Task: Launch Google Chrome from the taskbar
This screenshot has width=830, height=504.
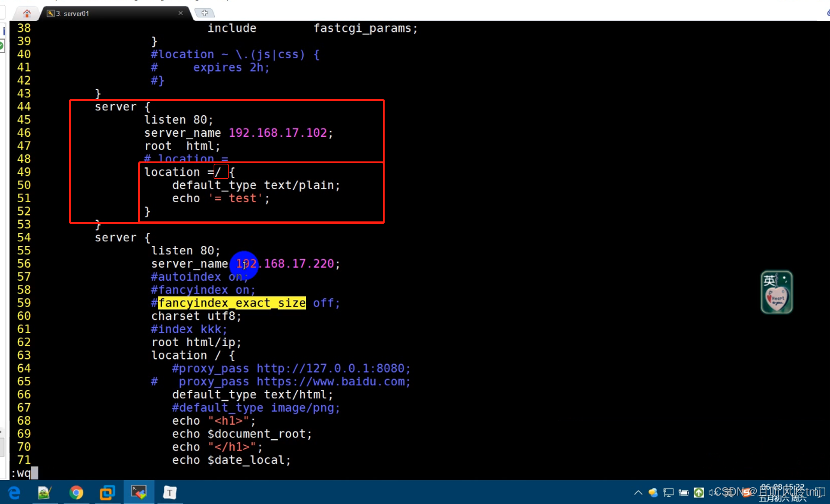Action: 76,493
